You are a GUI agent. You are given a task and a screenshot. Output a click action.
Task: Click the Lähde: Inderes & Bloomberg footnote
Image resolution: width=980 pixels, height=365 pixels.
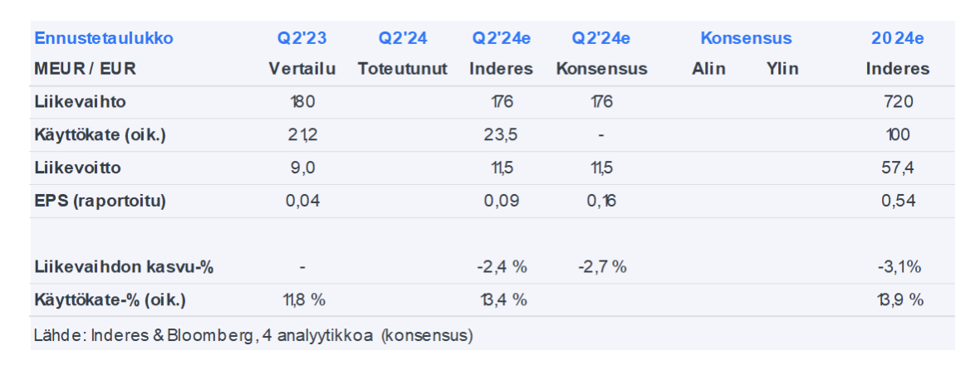[253, 336]
